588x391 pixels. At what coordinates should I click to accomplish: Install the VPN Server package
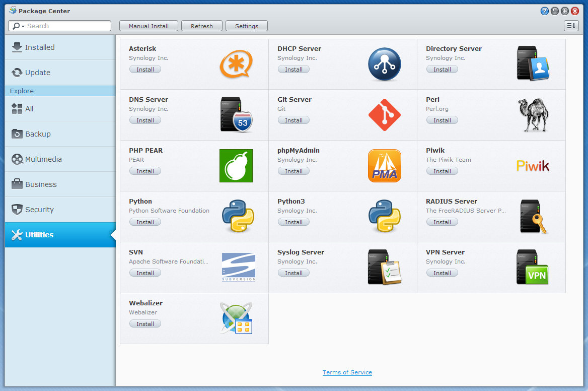click(x=442, y=273)
